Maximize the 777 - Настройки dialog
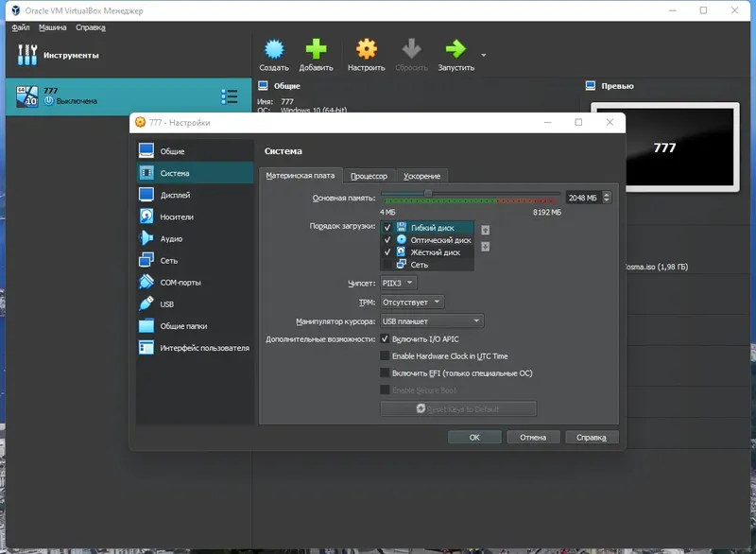 [578, 123]
